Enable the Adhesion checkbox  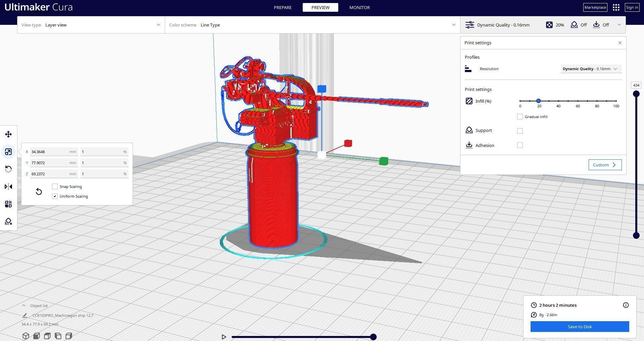tap(520, 145)
